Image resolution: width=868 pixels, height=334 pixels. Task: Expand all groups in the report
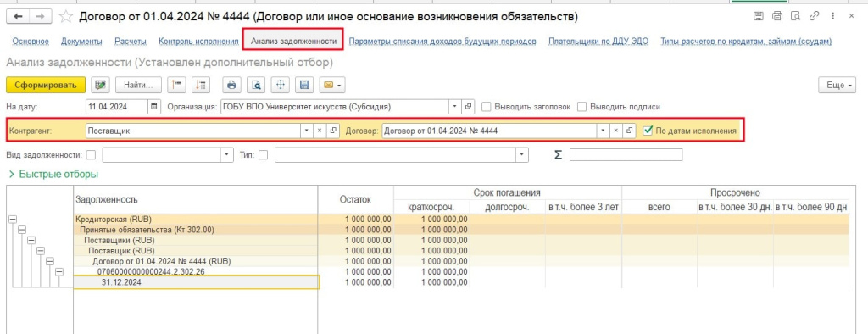pos(201,85)
